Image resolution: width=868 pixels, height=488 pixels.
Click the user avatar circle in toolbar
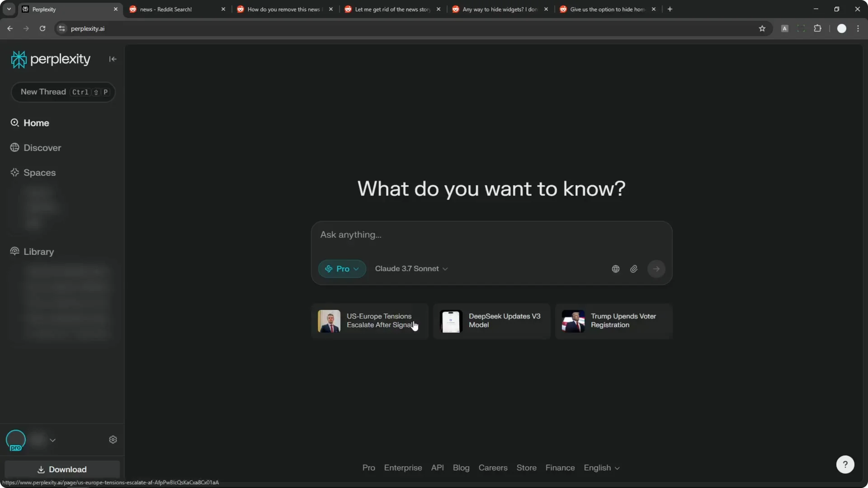coord(842,28)
